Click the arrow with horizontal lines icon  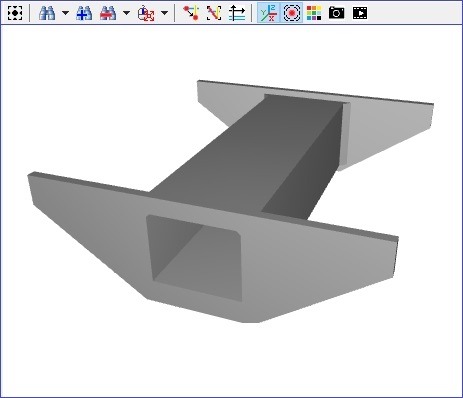coord(237,13)
